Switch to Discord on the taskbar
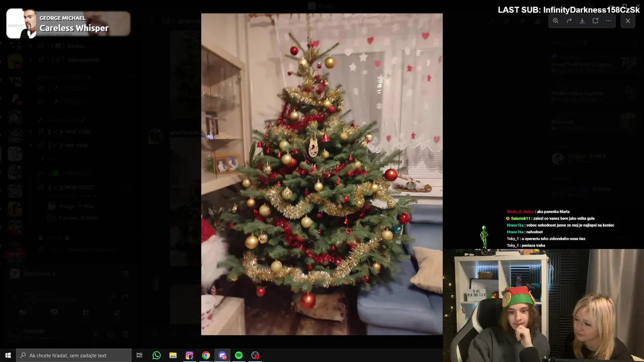 click(222, 355)
